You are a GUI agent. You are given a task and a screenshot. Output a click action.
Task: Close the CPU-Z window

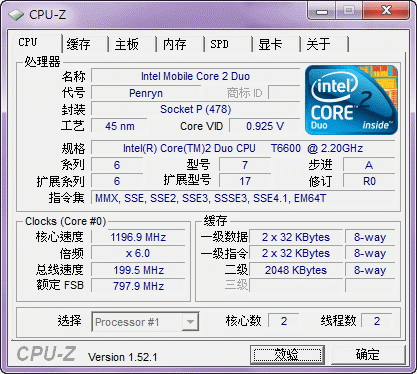(386, 11)
